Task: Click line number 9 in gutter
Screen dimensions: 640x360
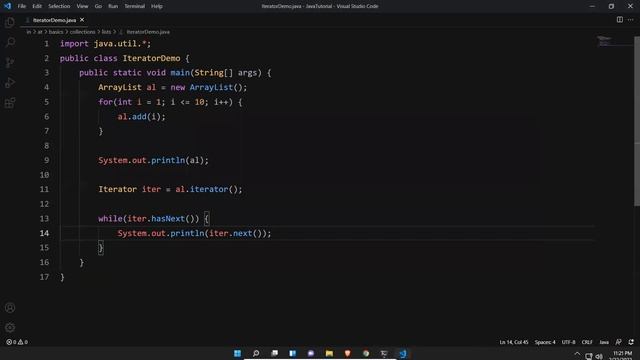Action: click(47, 160)
